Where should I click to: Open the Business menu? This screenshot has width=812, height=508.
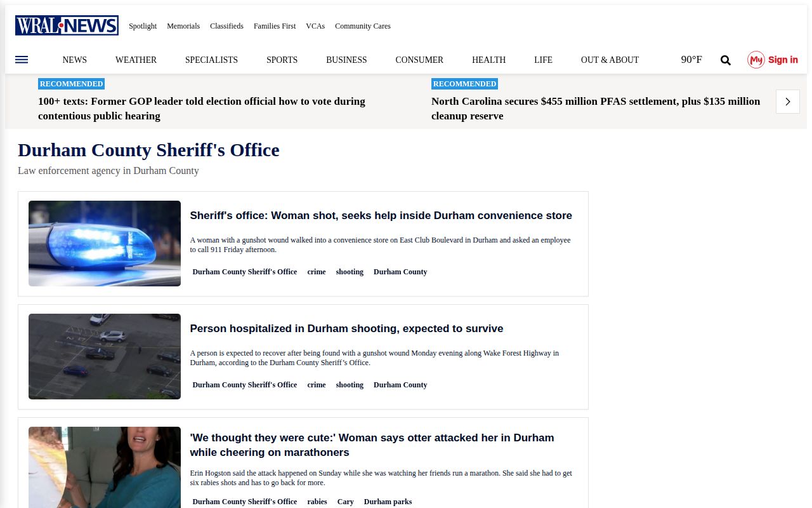[x=346, y=60]
